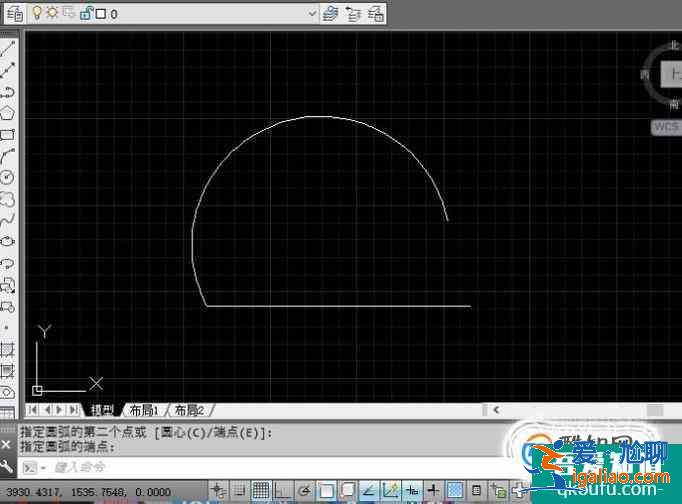Click the horizontal scrollbar left arrow

pyautogui.click(x=496, y=410)
